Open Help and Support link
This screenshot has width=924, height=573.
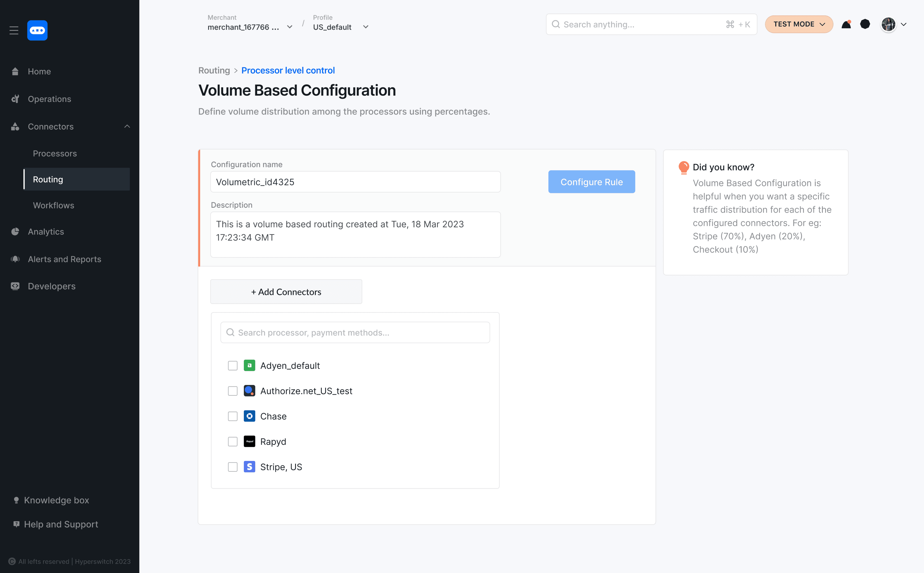[61, 524]
